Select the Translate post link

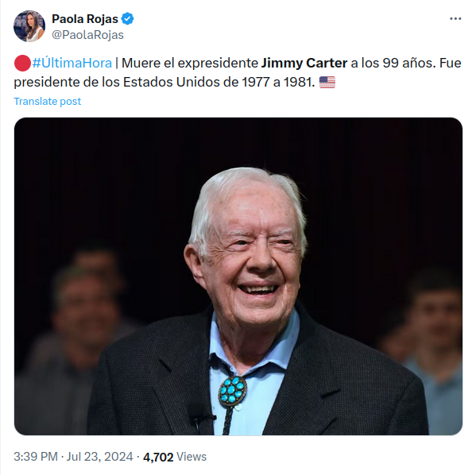(x=48, y=101)
